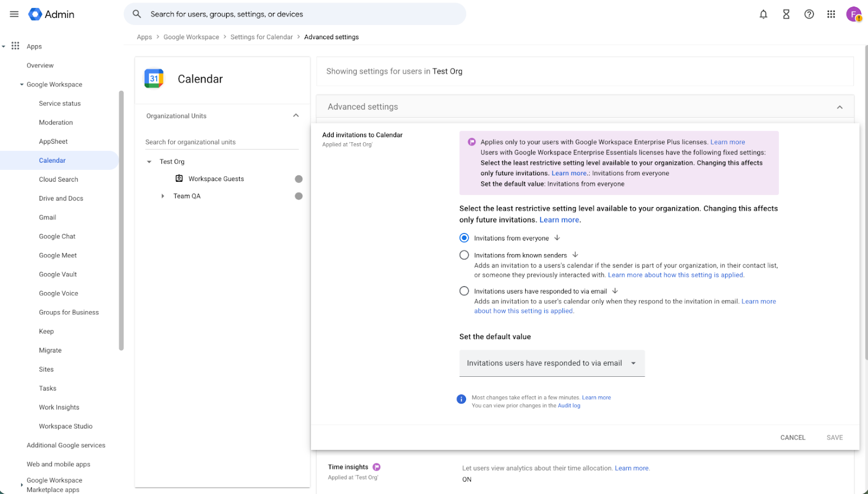868x494 pixels.
Task: Expand the Team QA organizational unit
Action: (163, 196)
